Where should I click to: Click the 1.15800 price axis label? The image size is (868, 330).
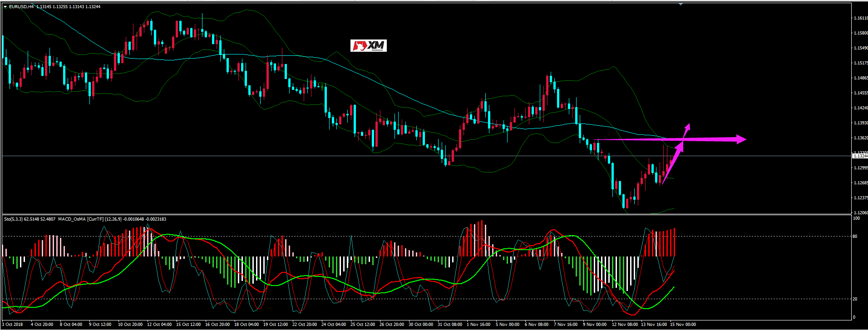(x=861, y=33)
